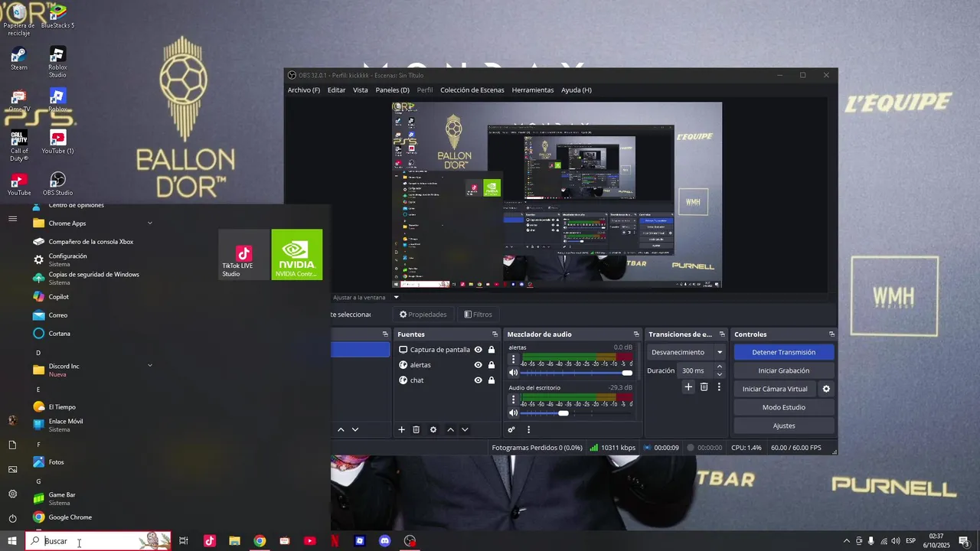Viewport: 980px width, 551px height.
Task: Open Desvanecimiento transition dropdown
Action: [x=687, y=352]
